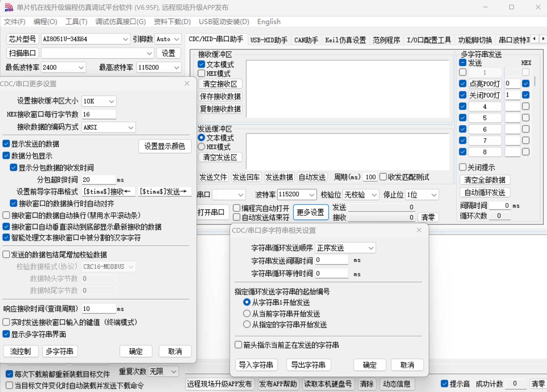The image size is (547, 392).
Task: Enable 接收窗口的数据自动换行 checkbox
Action: [x=6, y=215]
